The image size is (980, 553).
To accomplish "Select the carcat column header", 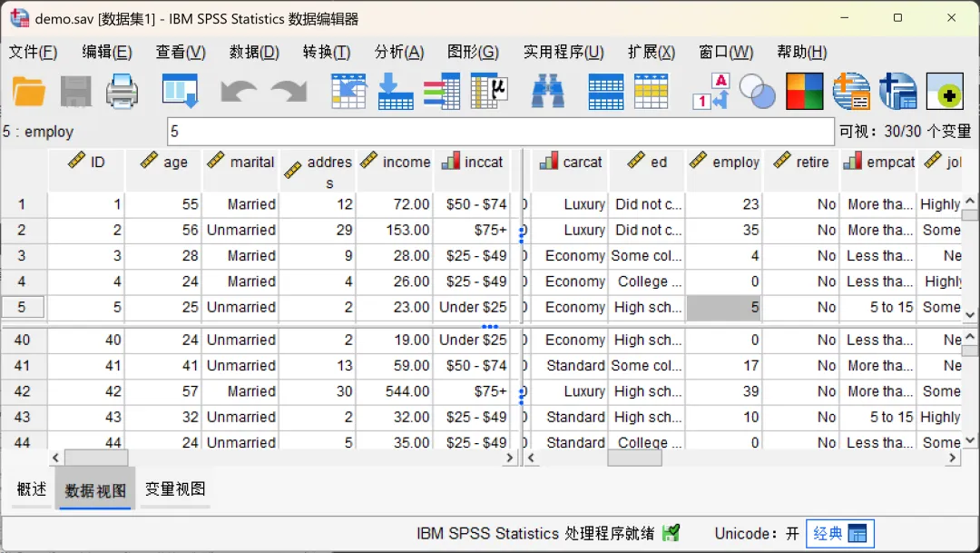I will coord(569,170).
